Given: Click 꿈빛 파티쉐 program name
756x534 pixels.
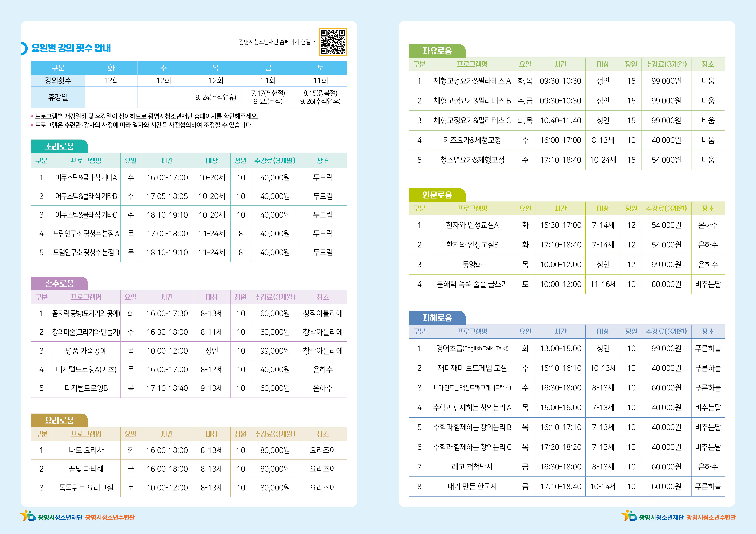Looking at the screenshot, I should point(86,469).
